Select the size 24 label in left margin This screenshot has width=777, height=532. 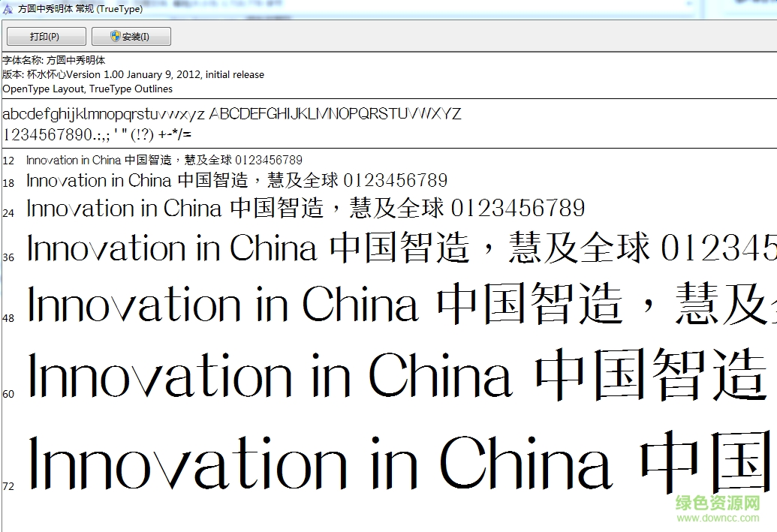click(x=8, y=212)
